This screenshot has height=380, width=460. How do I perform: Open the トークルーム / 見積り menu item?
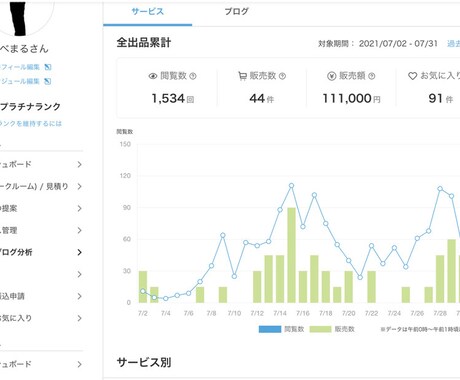[34, 186]
